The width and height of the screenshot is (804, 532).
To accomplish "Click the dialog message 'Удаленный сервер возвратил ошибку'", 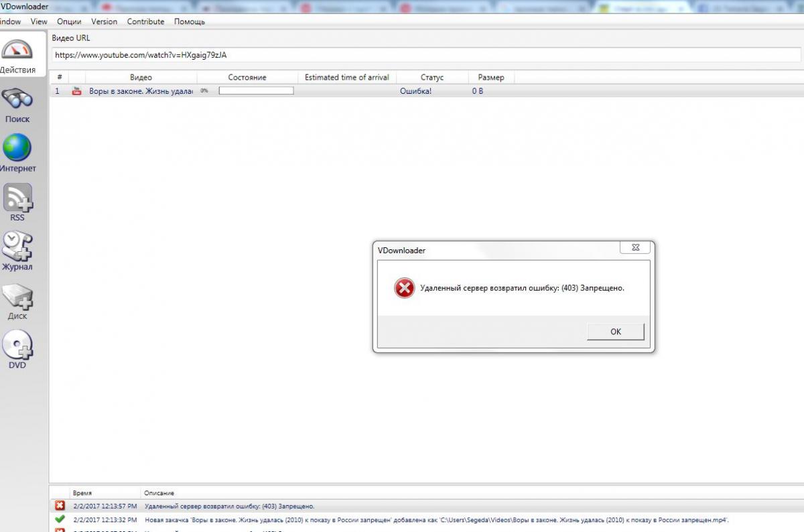I will tap(522, 288).
